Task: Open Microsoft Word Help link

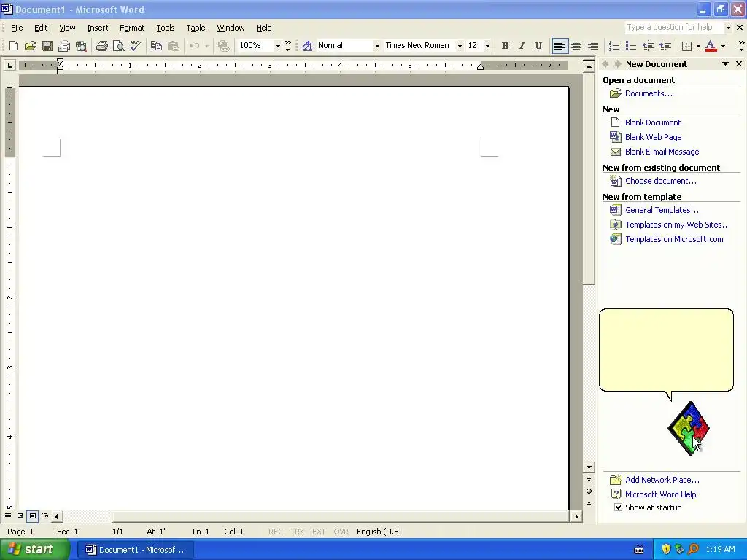Action: pyautogui.click(x=660, y=494)
